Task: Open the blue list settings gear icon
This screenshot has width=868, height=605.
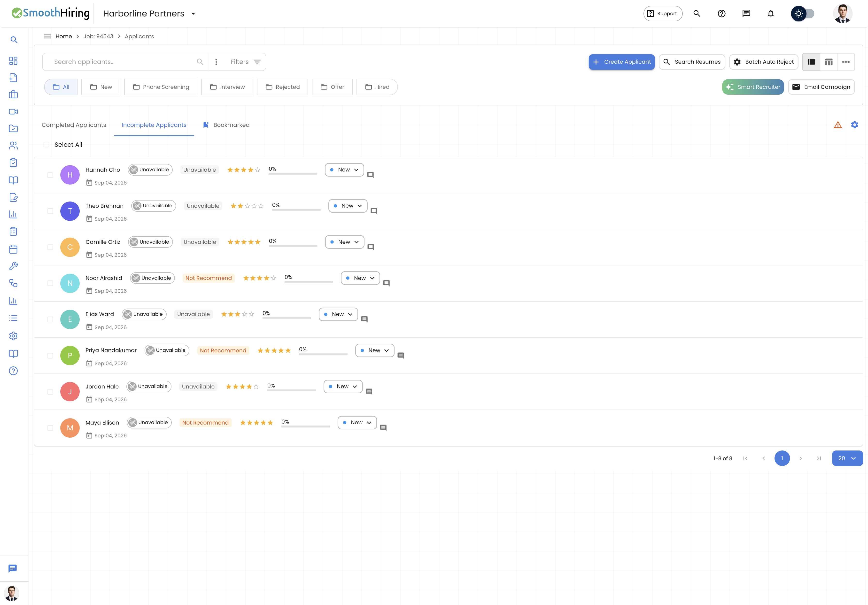Action: [854, 125]
